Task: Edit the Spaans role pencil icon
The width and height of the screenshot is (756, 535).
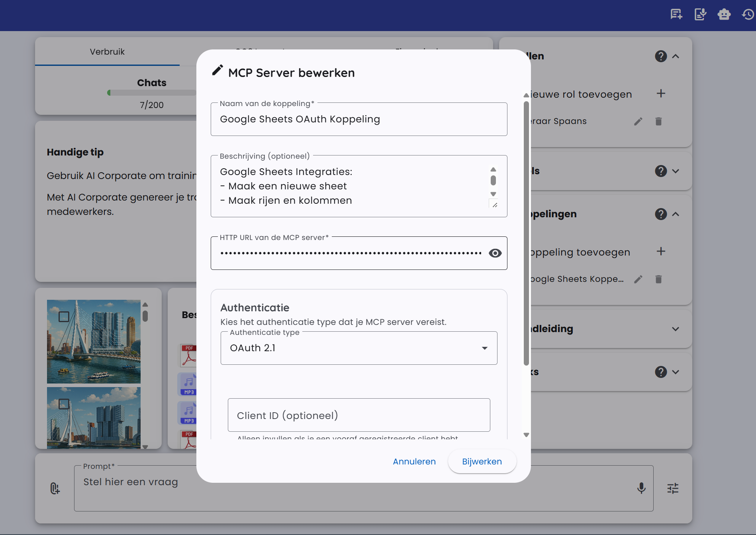Action: tap(638, 121)
